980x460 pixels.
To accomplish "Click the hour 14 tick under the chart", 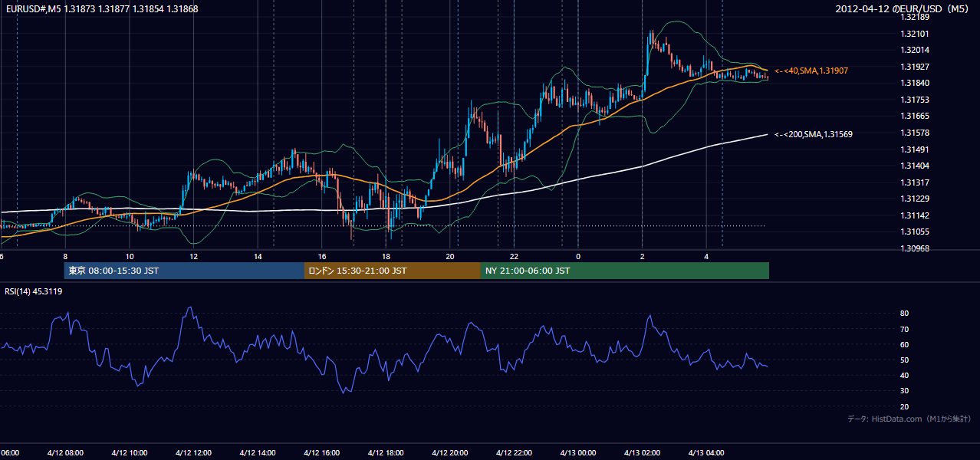I will coord(258,256).
